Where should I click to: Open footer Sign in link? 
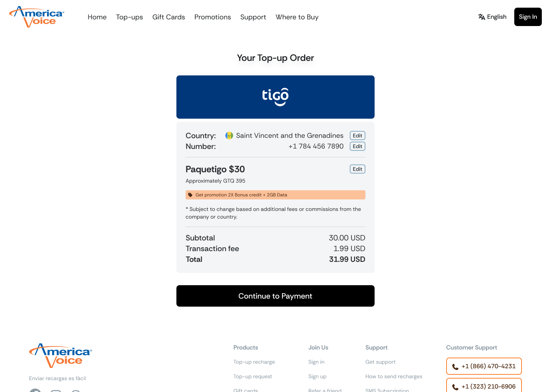click(316, 362)
